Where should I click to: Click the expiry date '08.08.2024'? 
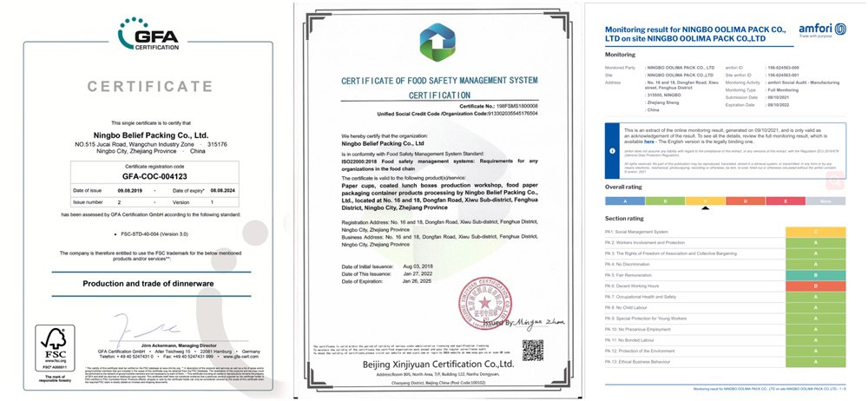[222, 191]
